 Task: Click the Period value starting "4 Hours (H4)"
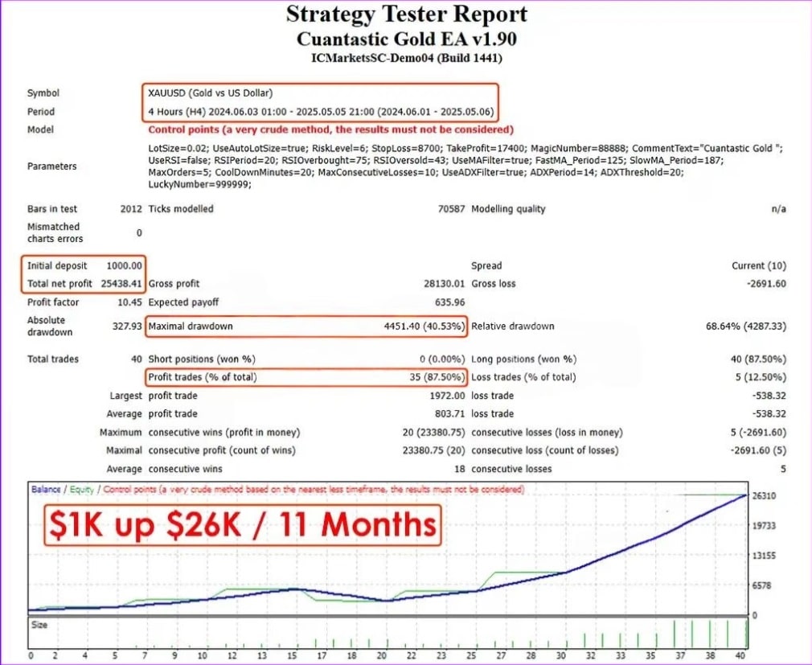(321, 112)
